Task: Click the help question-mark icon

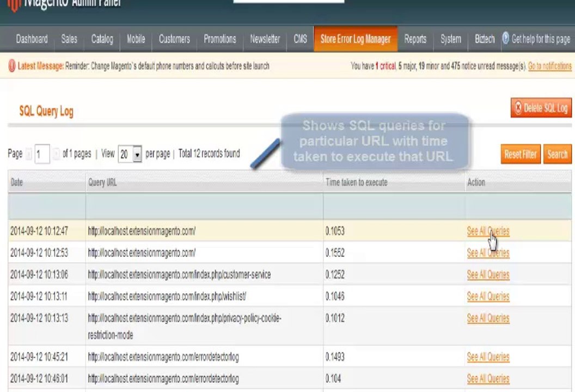Action: [x=506, y=38]
